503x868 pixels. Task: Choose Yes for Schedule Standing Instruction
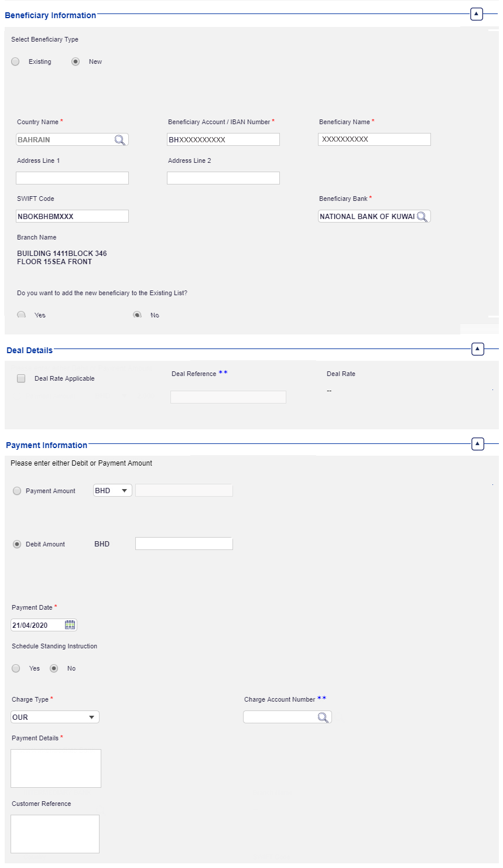tap(16, 668)
